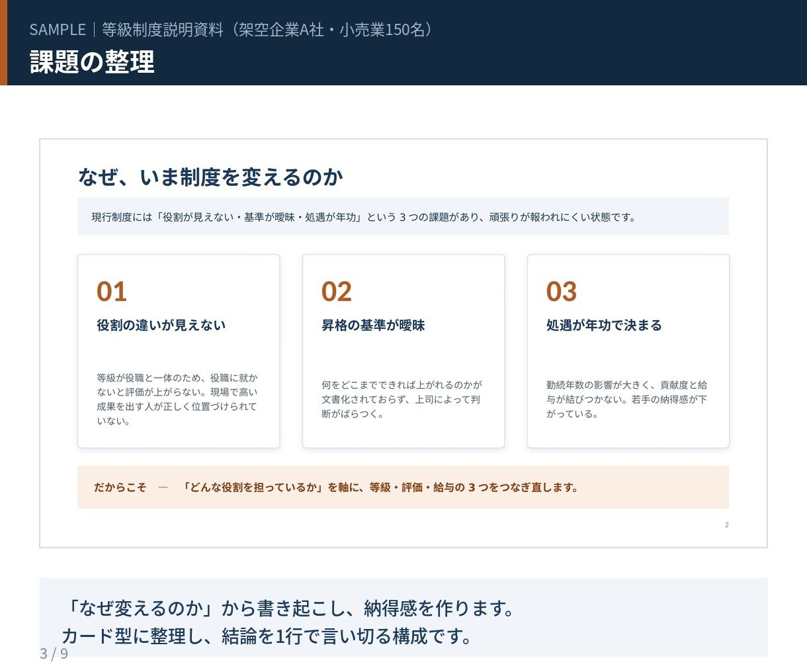The height and width of the screenshot is (672, 807).
Task: Click the page indicator 3 / 9
Action: click(x=54, y=654)
